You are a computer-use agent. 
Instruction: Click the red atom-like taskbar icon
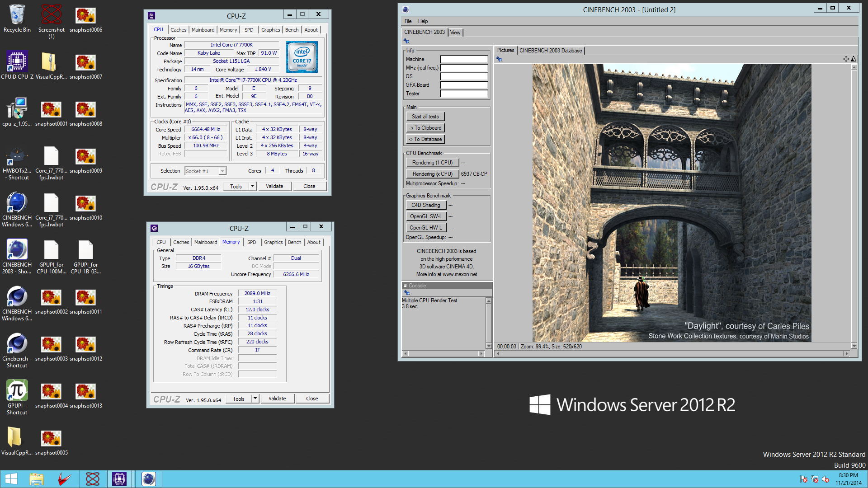tap(93, 479)
